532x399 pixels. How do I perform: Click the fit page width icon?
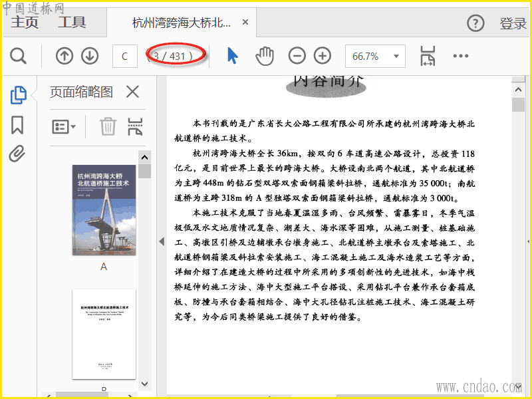[428, 56]
